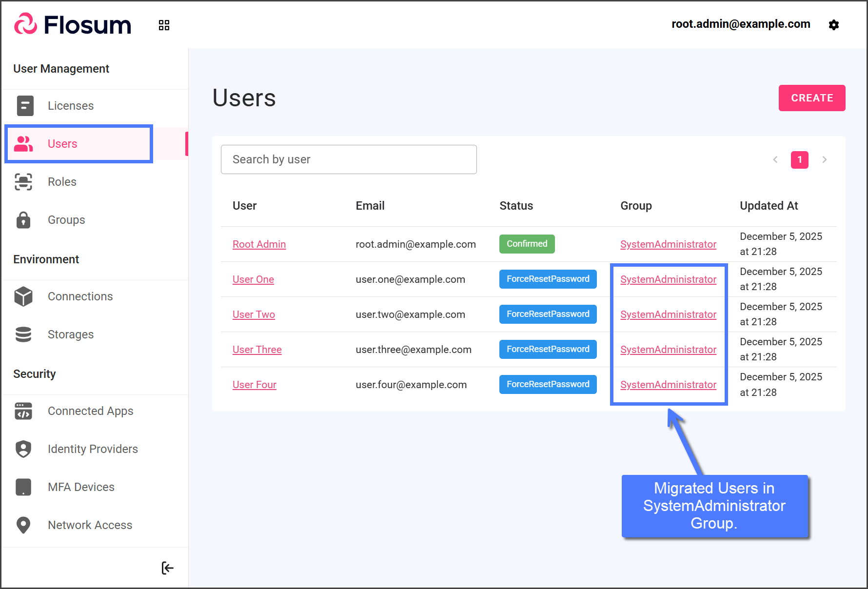Screen dimensions: 868x589
Task: Click the Groups padlock icon
Action: (23, 220)
